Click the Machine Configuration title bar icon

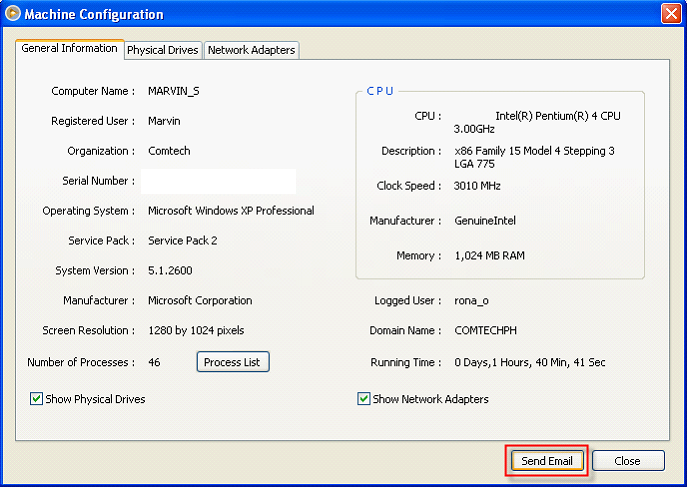pyautogui.click(x=13, y=14)
